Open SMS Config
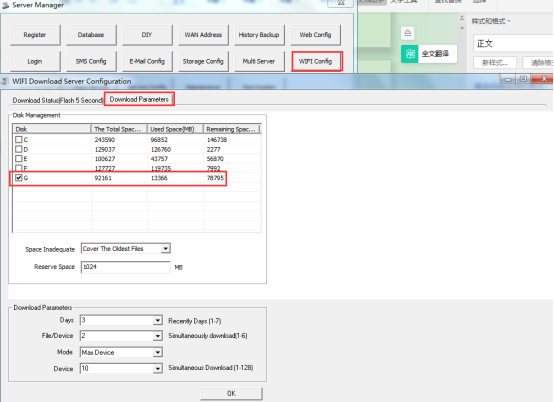The width and height of the screenshot is (554, 402). click(x=91, y=61)
